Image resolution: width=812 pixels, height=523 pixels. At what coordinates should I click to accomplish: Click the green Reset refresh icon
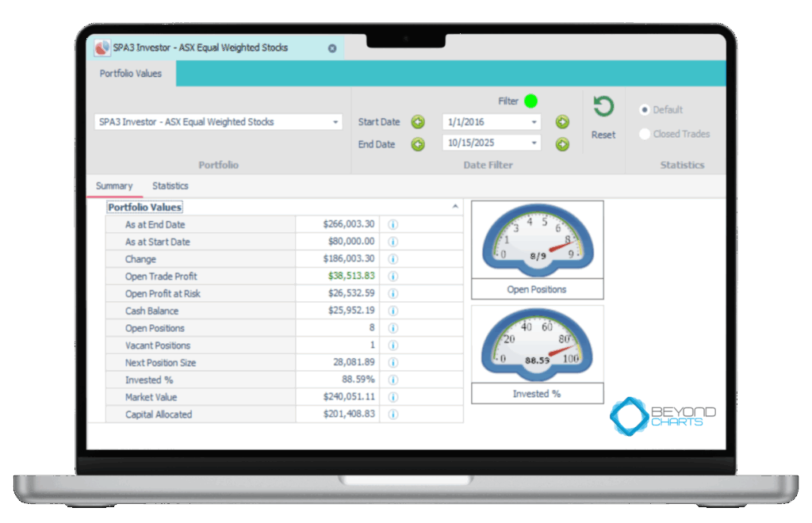coord(603,108)
